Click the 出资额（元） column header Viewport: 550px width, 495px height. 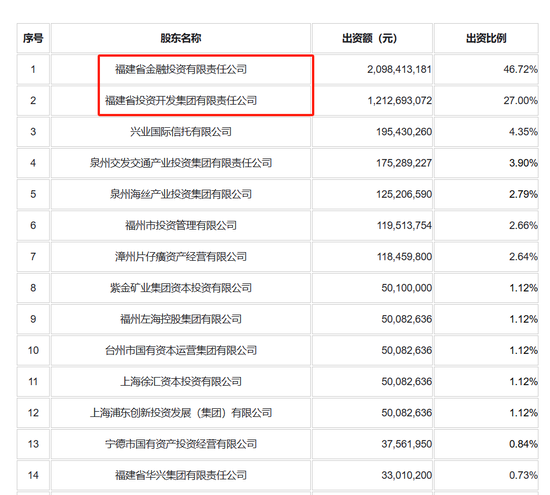pyautogui.click(x=372, y=38)
